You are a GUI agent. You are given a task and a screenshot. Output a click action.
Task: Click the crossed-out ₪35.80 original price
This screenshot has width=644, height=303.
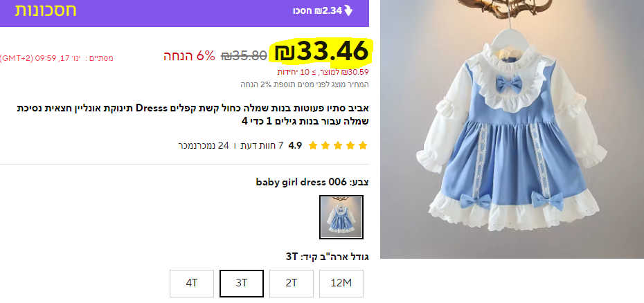click(x=244, y=55)
